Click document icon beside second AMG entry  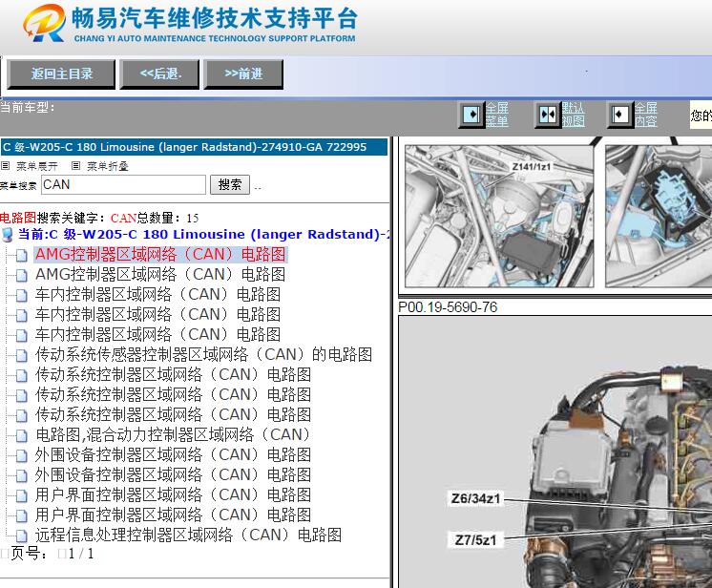[21, 276]
